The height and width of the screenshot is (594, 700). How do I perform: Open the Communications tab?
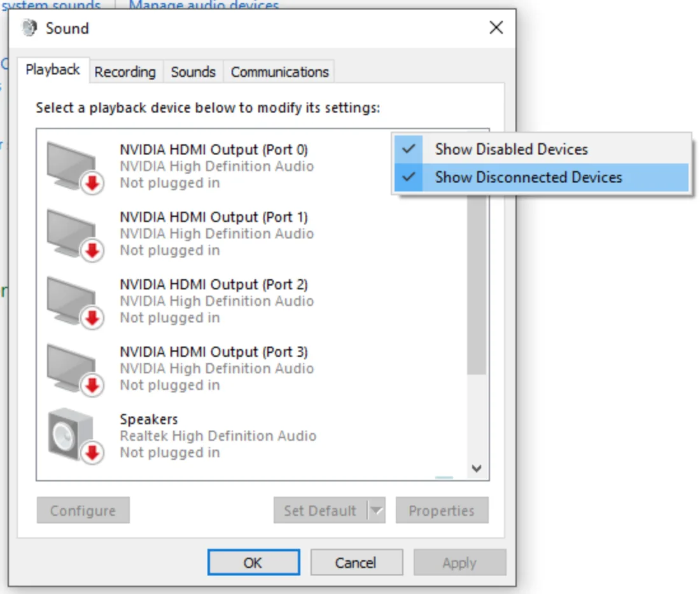coord(279,72)
